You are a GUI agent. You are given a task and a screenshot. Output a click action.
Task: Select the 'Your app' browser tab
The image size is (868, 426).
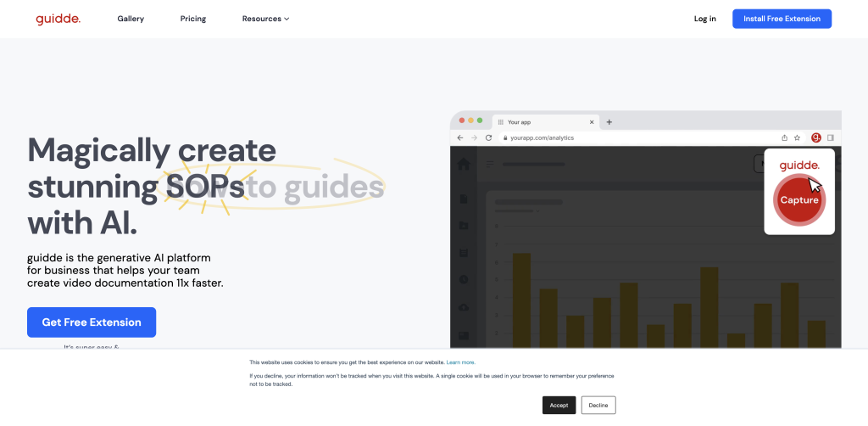545,122
